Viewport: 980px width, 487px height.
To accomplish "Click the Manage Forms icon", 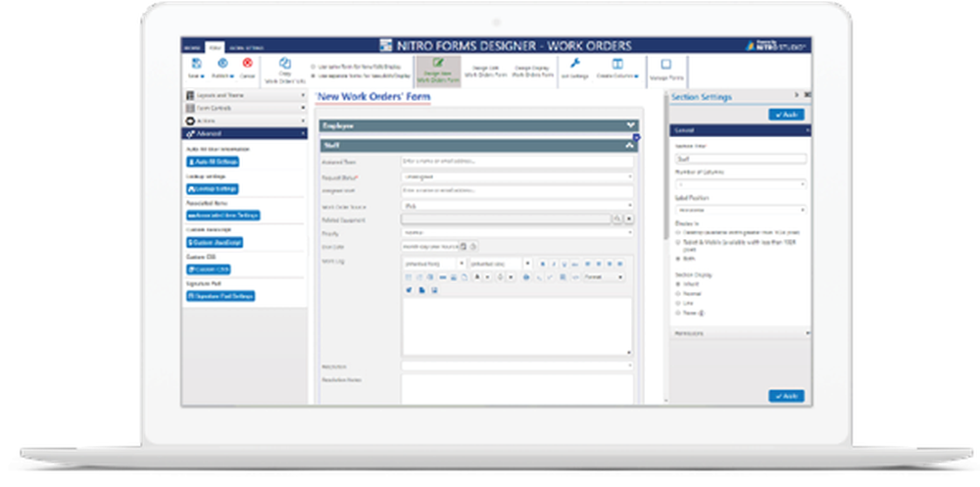I will coord(666,65).
